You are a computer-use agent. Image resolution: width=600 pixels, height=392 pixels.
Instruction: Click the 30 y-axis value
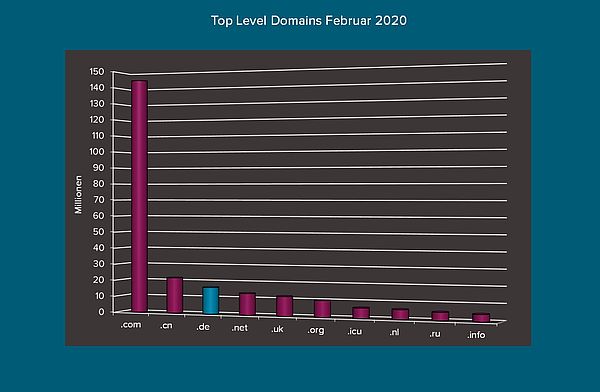pos(99,264)
